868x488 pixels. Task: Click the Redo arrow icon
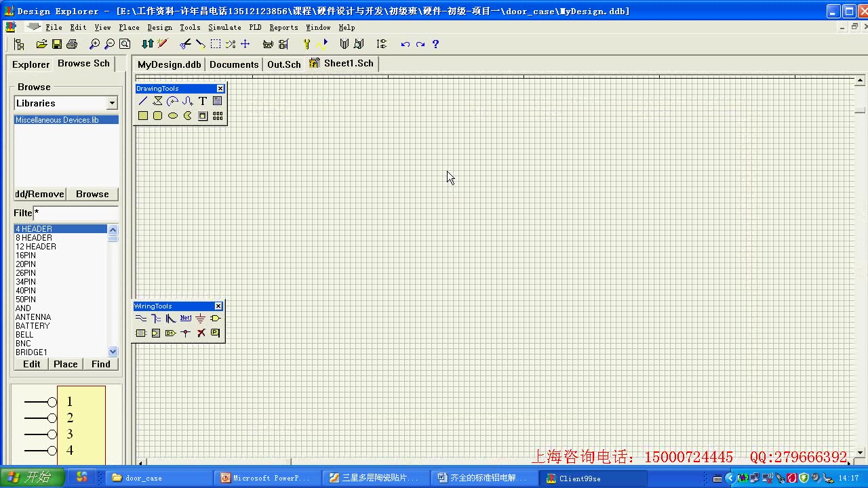pyautogui.click(x=420, y=44)
